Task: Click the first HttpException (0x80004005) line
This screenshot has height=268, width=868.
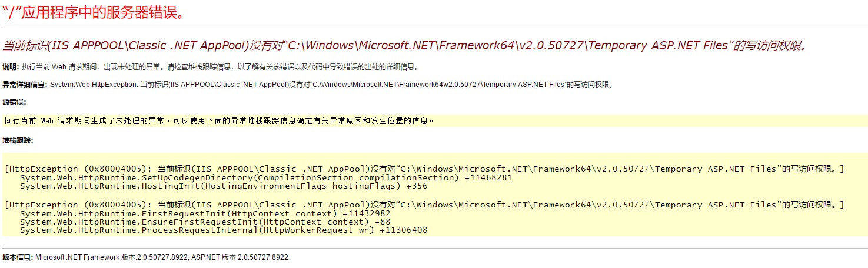Action: (424, 169)
